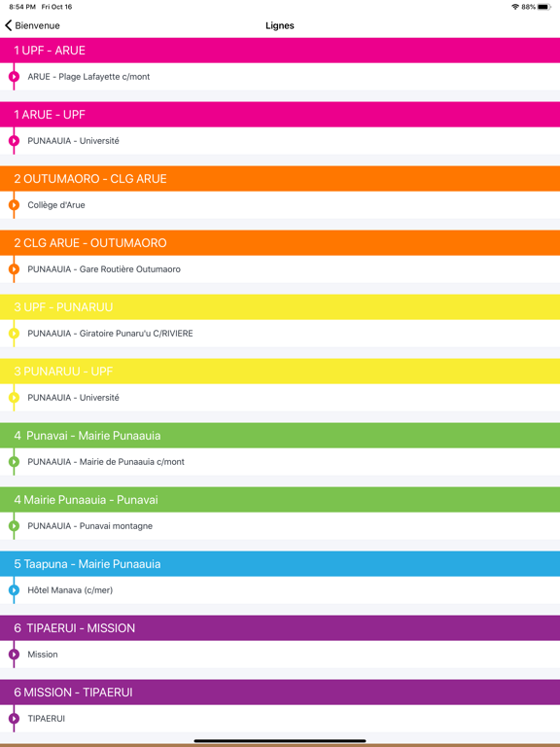The image size is (560, 747).
Task: Open the 3 UPF - PUNARUU line header
Action: [x=280, y=307]
